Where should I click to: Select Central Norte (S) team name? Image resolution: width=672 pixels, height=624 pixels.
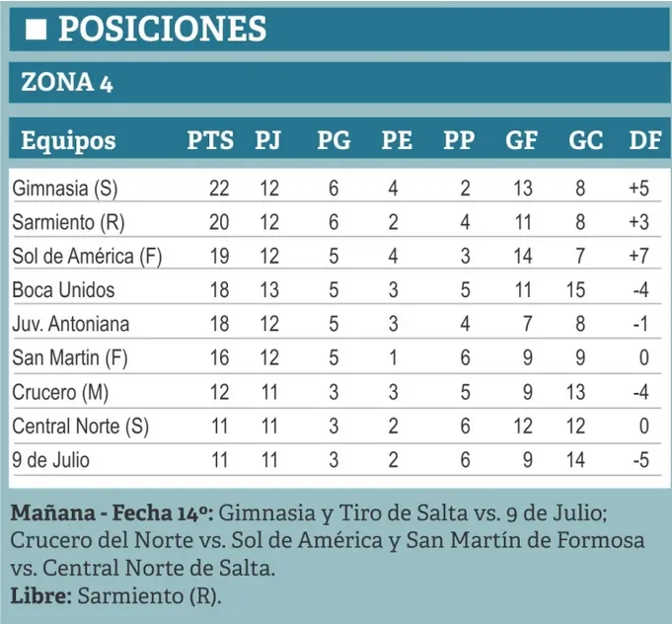coord(81,427)
